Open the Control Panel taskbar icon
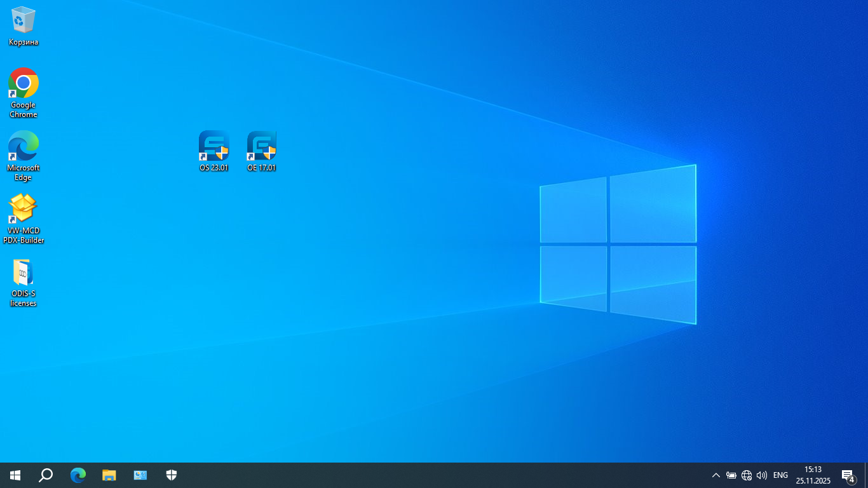The width and height of the screenshot is (868, 488). 140,475
